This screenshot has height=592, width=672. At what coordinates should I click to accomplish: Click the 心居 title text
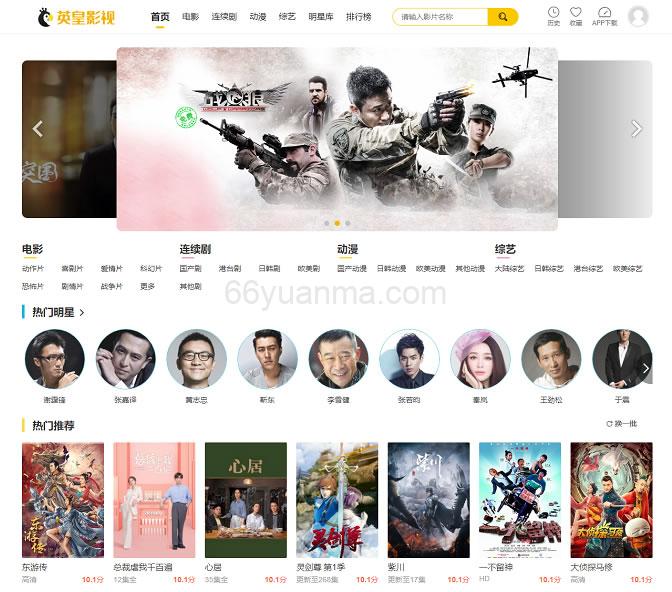tap(213, 567)
